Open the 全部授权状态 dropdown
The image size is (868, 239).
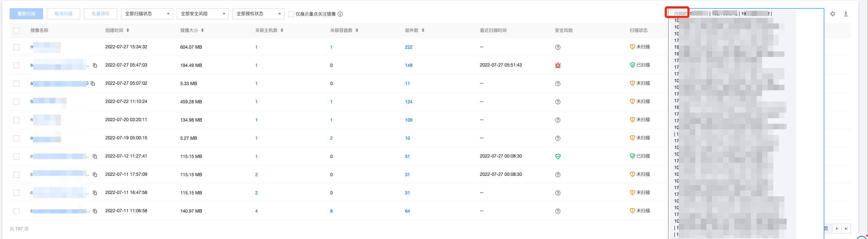(259, 14)
